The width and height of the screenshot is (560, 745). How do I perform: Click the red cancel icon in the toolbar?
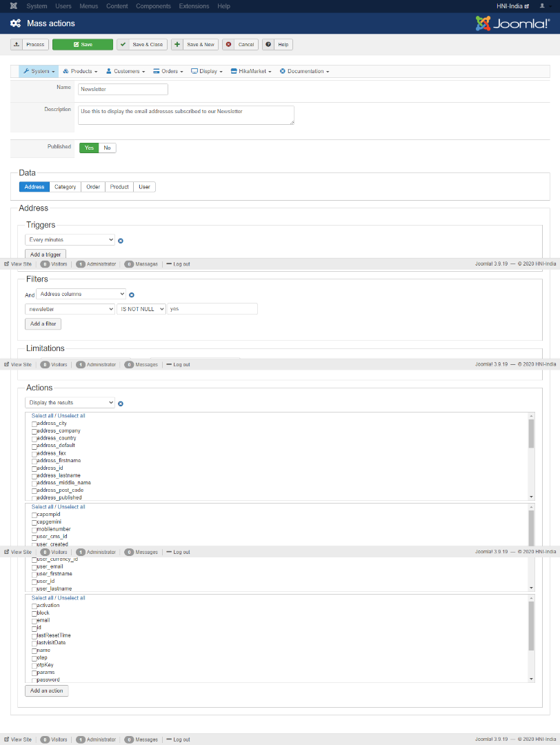[228, 44]
